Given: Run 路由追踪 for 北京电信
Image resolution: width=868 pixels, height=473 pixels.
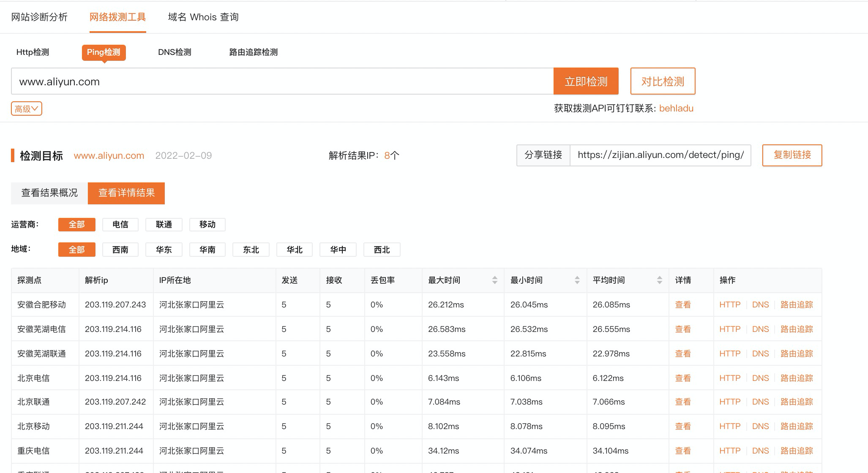Looking at the screenshot, I should click(797, 378).
